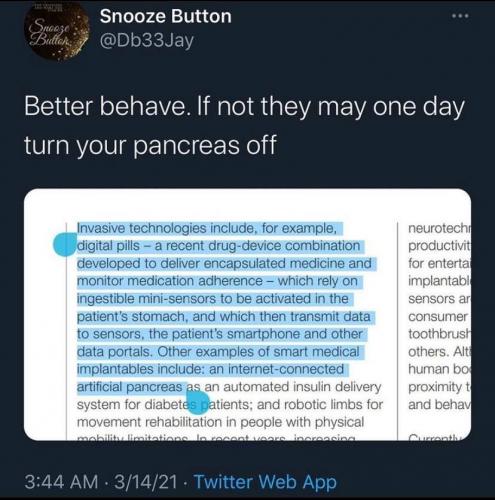
Task: Open the three-dot more options menu
Action: 460,16
